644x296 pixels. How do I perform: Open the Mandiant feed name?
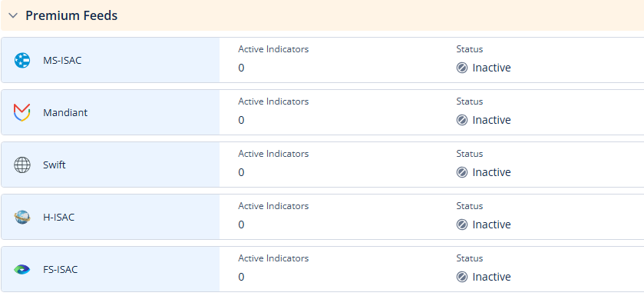coord(65,113)
